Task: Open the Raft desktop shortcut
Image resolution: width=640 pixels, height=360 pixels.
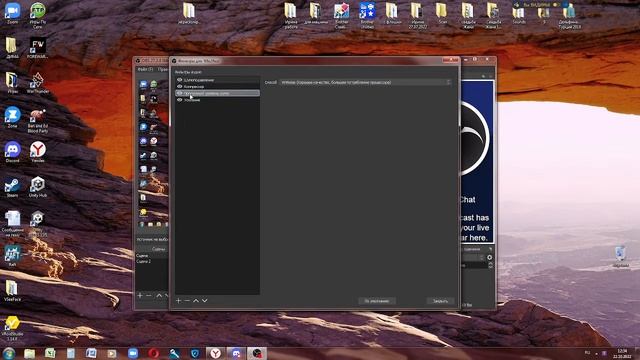Action: 12,256
